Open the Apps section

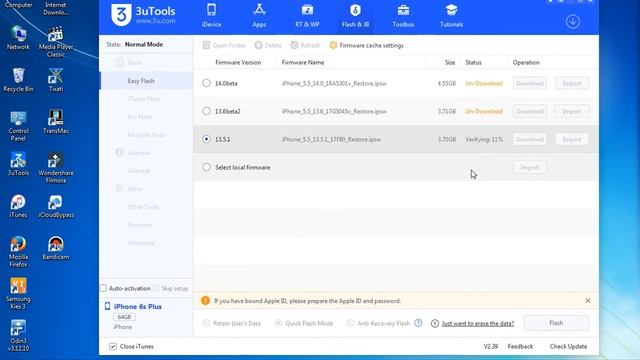(x=259, y=16)
